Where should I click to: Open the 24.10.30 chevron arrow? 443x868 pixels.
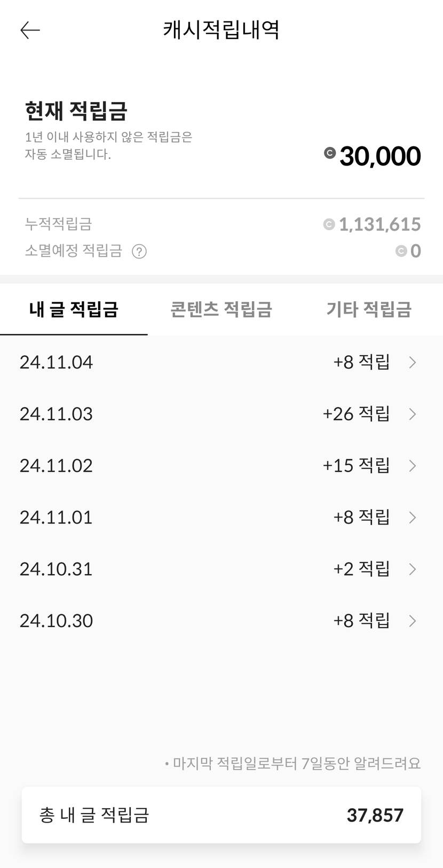[412, 621]
